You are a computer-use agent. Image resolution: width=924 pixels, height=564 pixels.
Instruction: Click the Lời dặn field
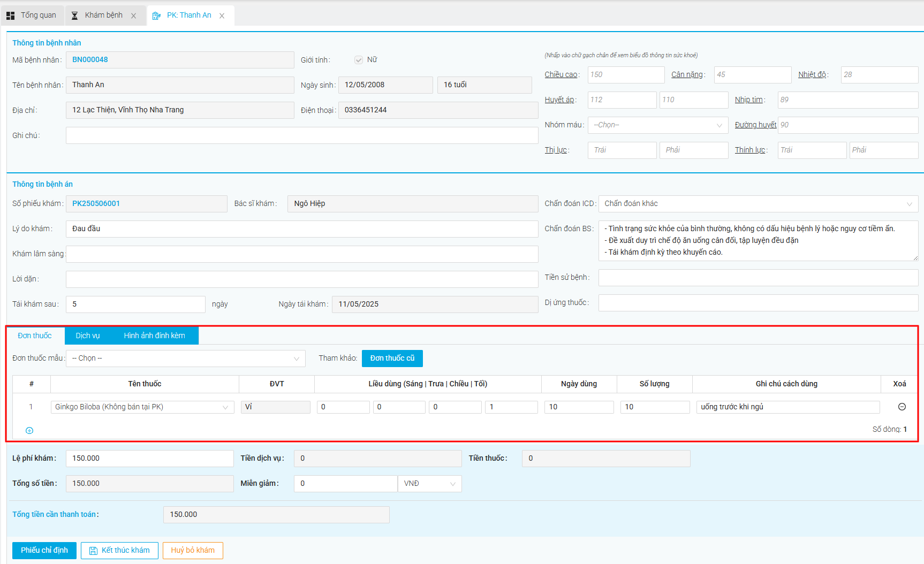point(302,279)
